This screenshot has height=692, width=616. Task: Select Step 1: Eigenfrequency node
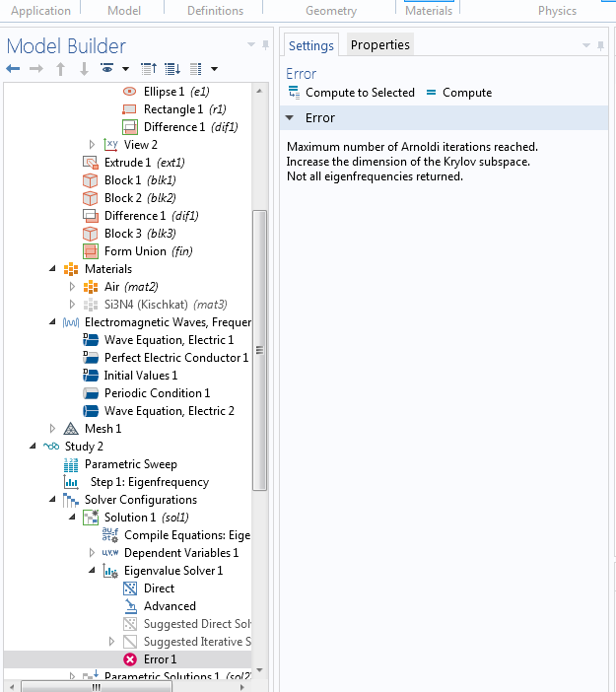coord(149,482)
